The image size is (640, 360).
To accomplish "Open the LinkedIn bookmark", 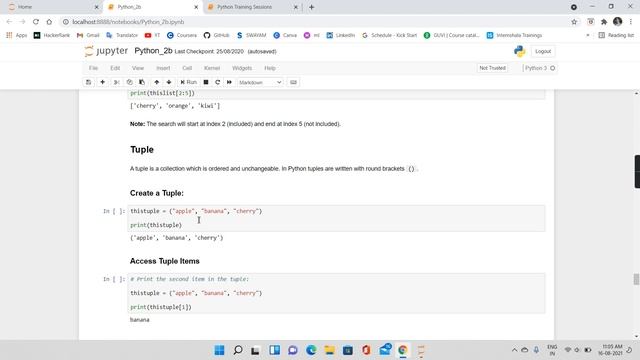I will pos(341,36).
